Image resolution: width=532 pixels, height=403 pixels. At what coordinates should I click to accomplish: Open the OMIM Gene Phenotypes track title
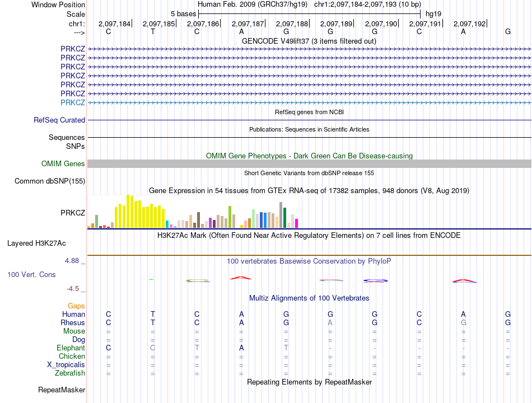click(309, 156)
